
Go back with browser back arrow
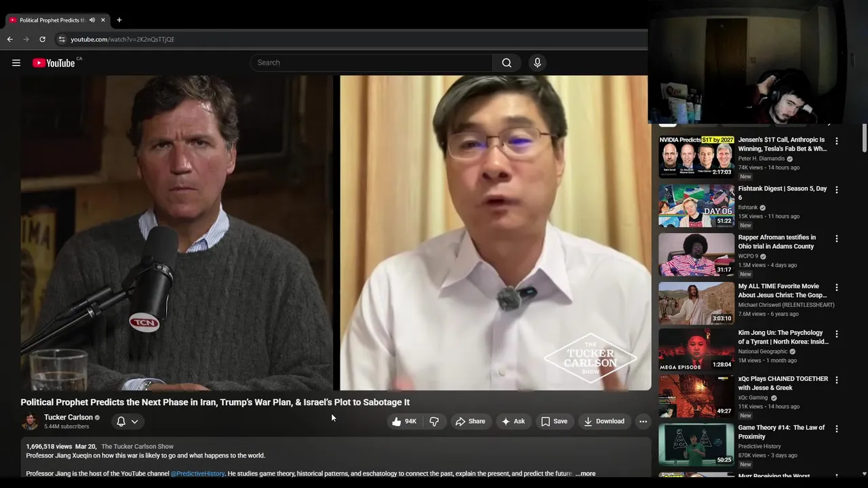click(x=10, y=39)
